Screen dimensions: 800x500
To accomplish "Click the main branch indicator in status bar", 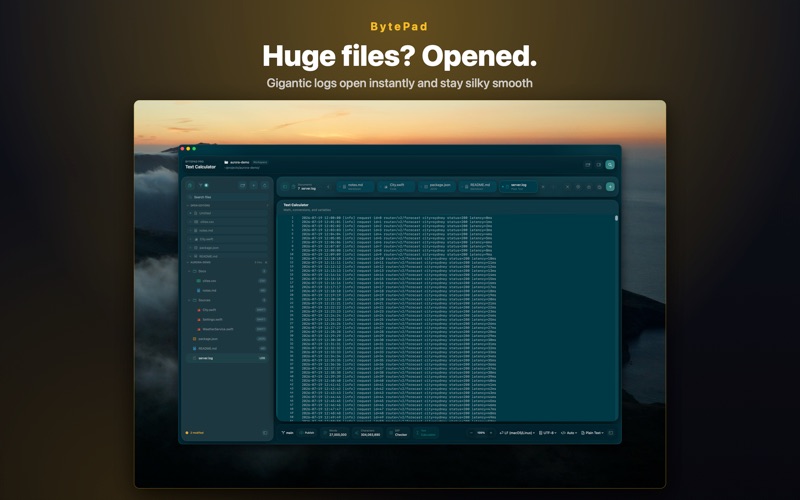I will (x=288, y=433).
